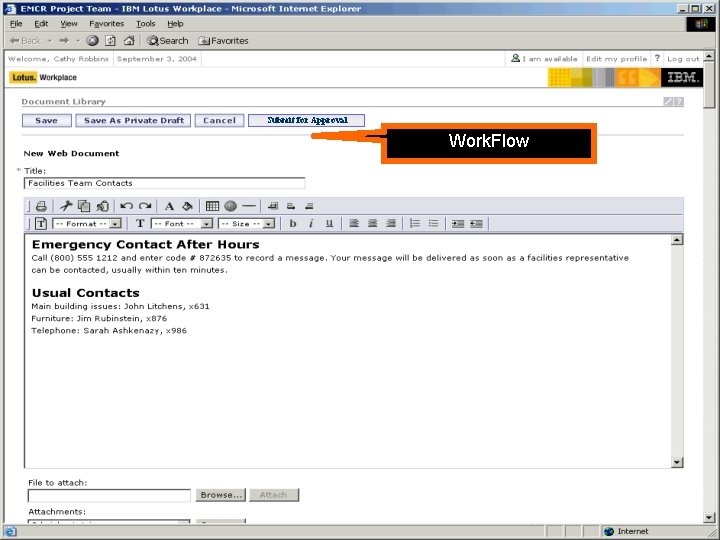
Task: Click page scrollbar down arrow
Action: tap(709, 518)
